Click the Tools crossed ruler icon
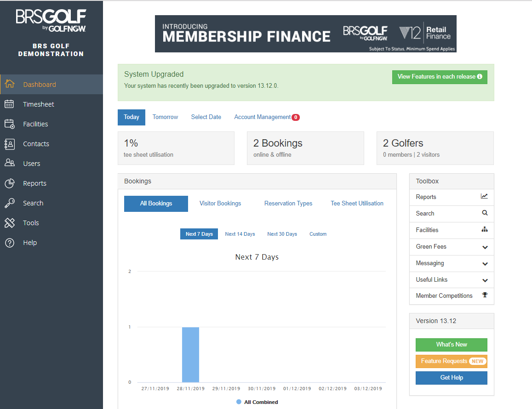 (x=10, y=223)
